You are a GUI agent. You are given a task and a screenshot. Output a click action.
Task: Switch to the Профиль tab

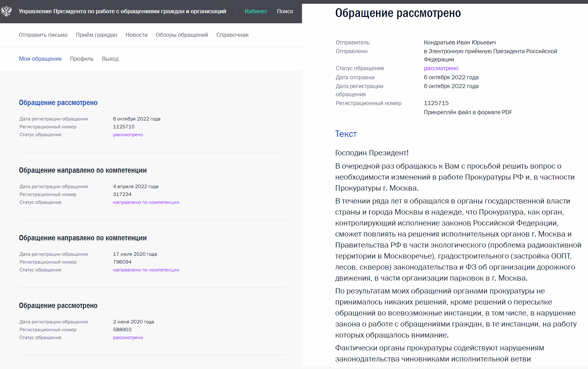coord(82,59)
